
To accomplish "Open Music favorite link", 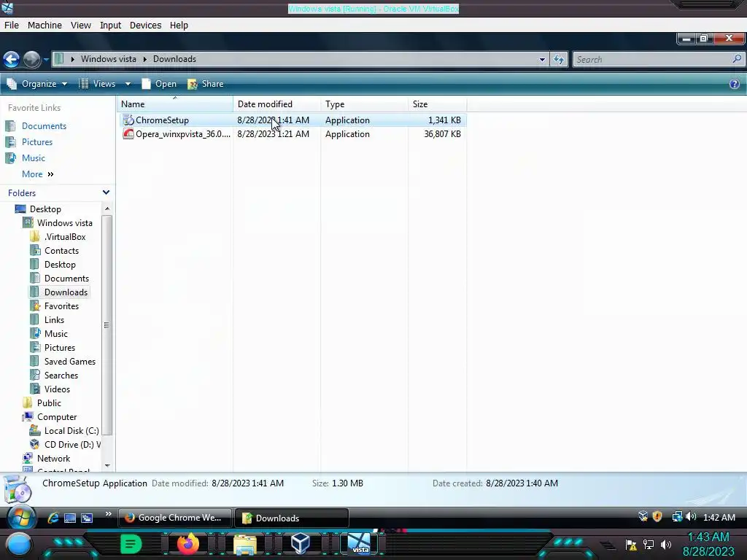I will pyautogui.click(x=34, y=158).
